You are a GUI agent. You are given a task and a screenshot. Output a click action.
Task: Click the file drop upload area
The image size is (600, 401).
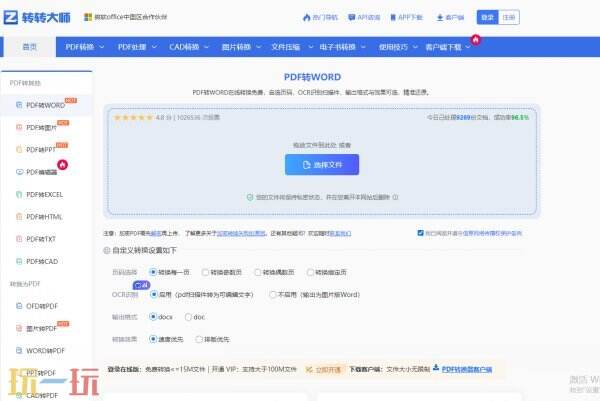tap(322, 161)
